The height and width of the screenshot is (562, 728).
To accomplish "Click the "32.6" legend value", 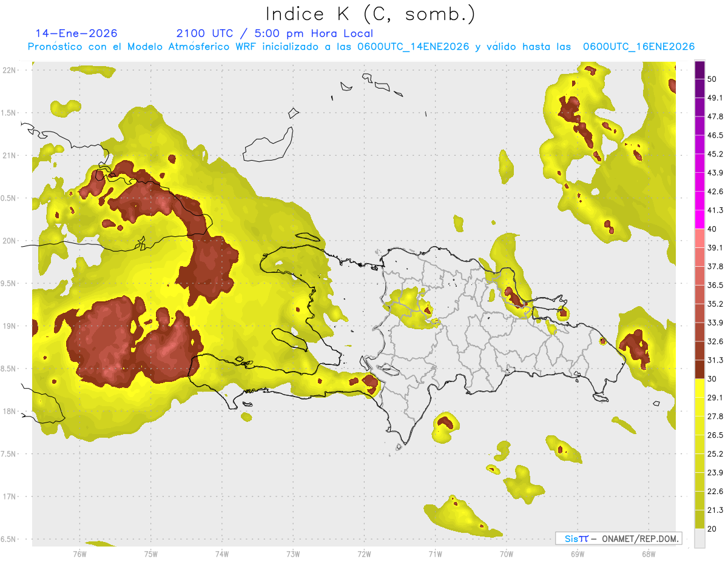I will click(x=715, y=341).
